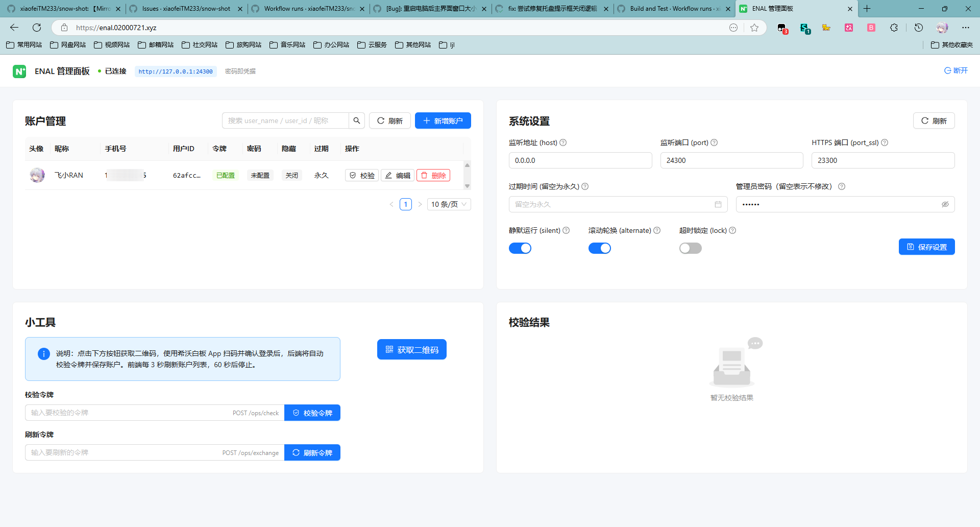This screenshot has width=980, height=527.
Task: Click the help icon next to 监听地址 (host)
Action: [x=563, y=142]
